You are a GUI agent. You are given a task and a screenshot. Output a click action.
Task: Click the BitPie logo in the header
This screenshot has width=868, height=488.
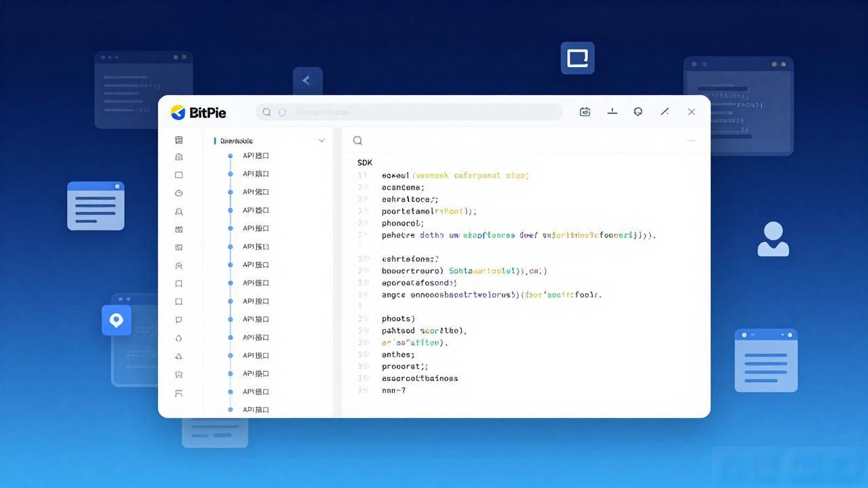(198, 113)
